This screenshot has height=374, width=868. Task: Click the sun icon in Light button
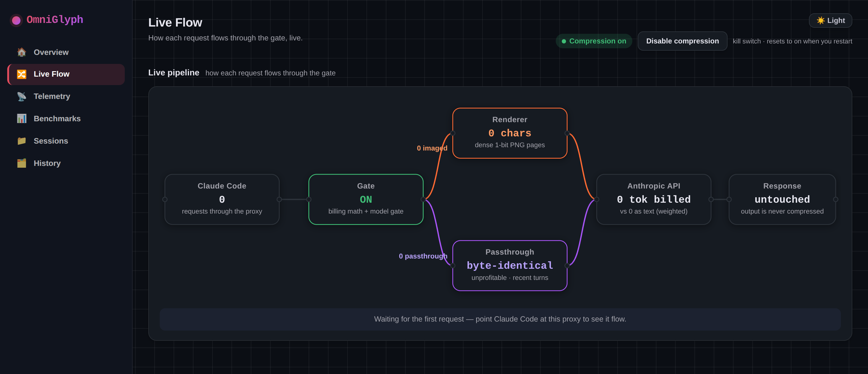coord(820,21)
